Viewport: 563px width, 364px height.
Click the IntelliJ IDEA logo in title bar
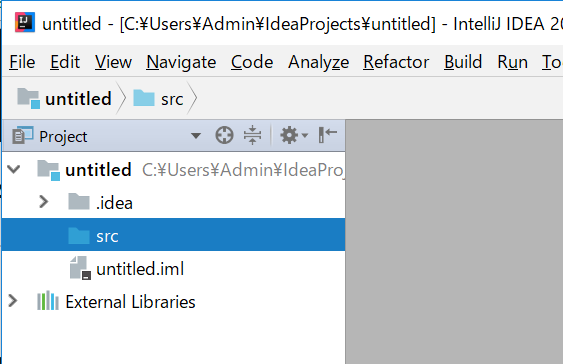[x=25, y=23]
